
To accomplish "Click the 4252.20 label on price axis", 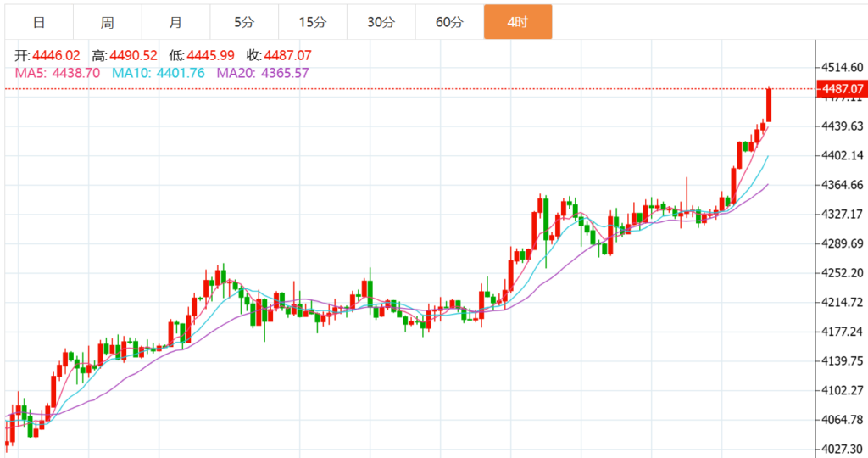I will pyautogui.click(x=841, y=273).
